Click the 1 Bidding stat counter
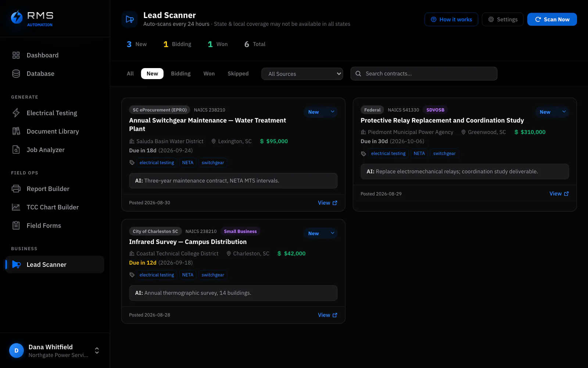The height and width of the screenshot is (368, 588). tap(177, 44)
